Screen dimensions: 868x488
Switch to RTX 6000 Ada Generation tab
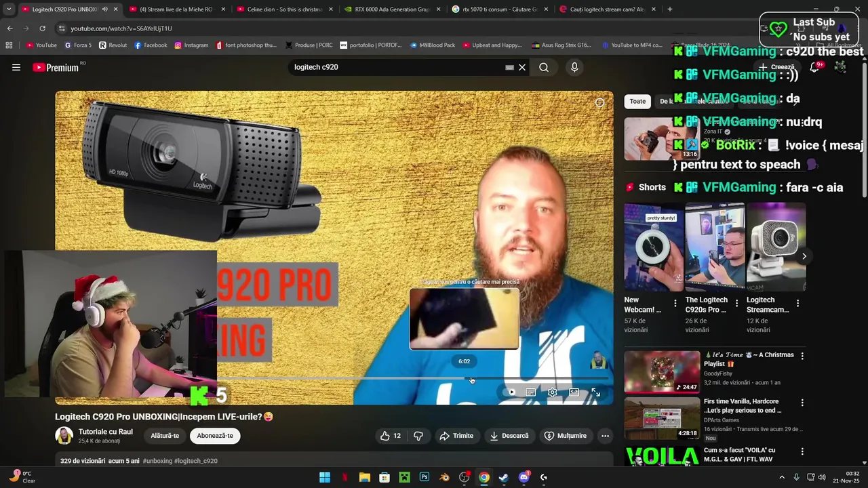[x=392, y=9]
